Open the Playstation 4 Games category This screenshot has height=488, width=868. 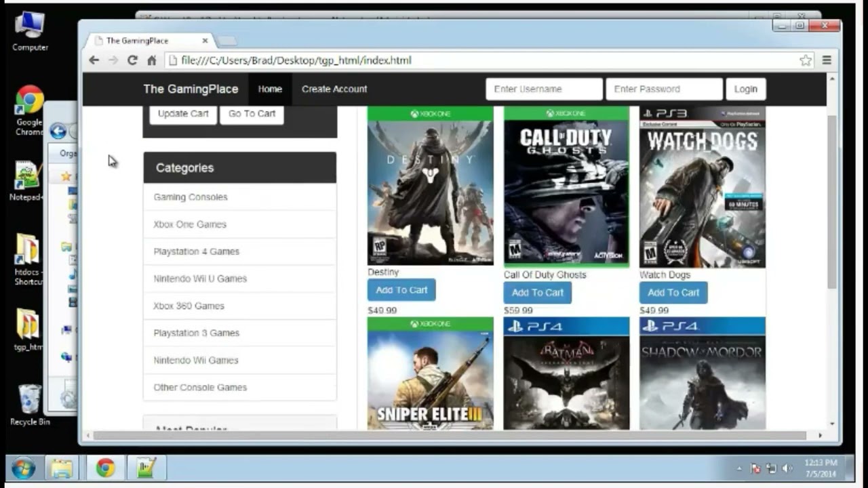pyautogui.click(x=240, y=251)
